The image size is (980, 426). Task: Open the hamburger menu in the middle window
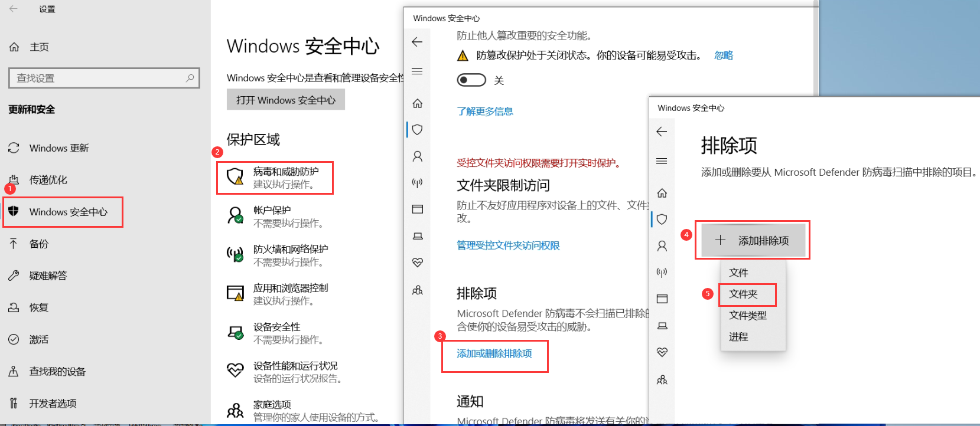(x=417, y=71)
